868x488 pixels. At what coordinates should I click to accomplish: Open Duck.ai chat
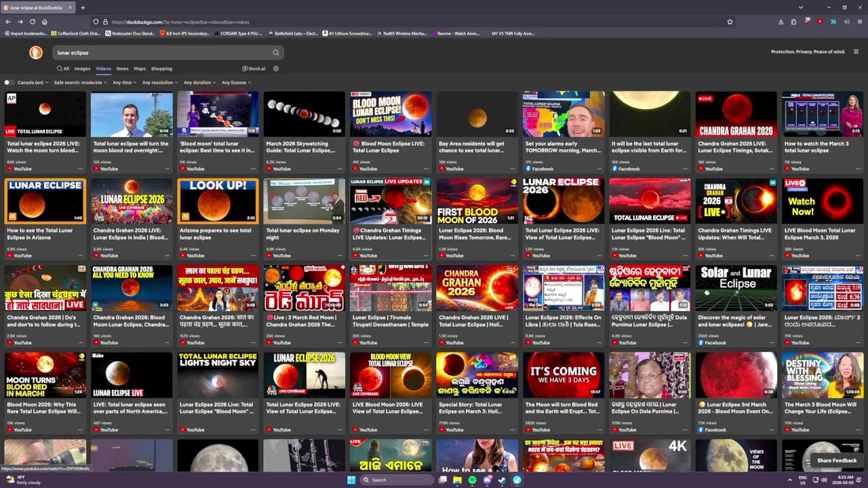(x=254, y=68)
